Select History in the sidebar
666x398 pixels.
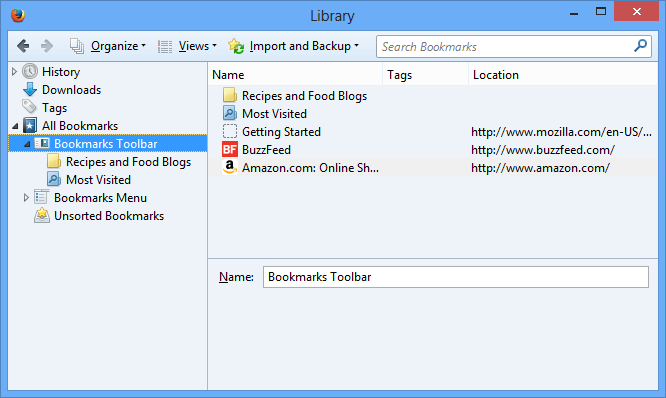point(61,72)
